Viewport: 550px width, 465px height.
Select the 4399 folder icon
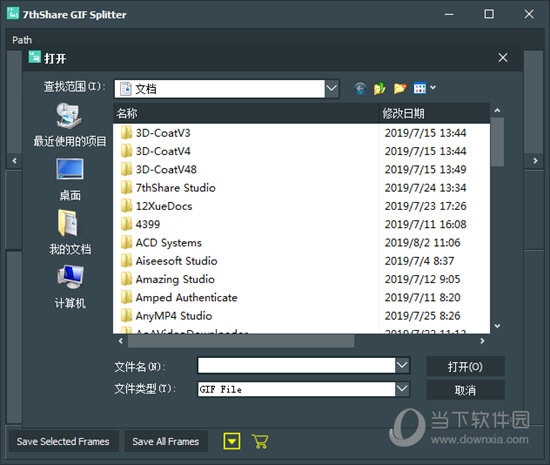[126, 224]
